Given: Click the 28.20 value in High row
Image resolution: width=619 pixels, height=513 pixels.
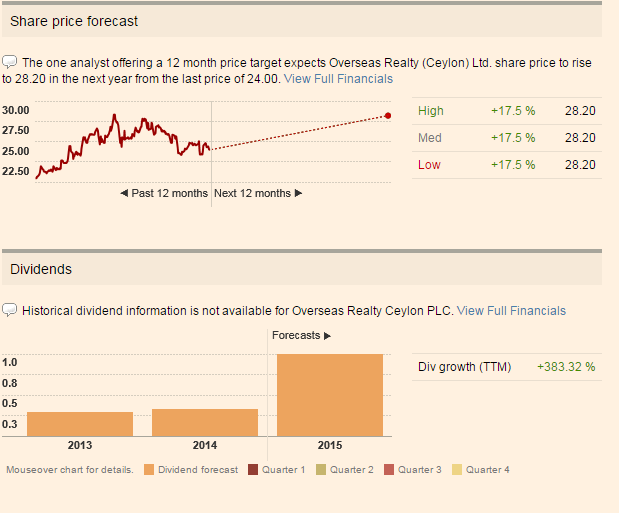Looking at the screenshot, I should 580,111.
